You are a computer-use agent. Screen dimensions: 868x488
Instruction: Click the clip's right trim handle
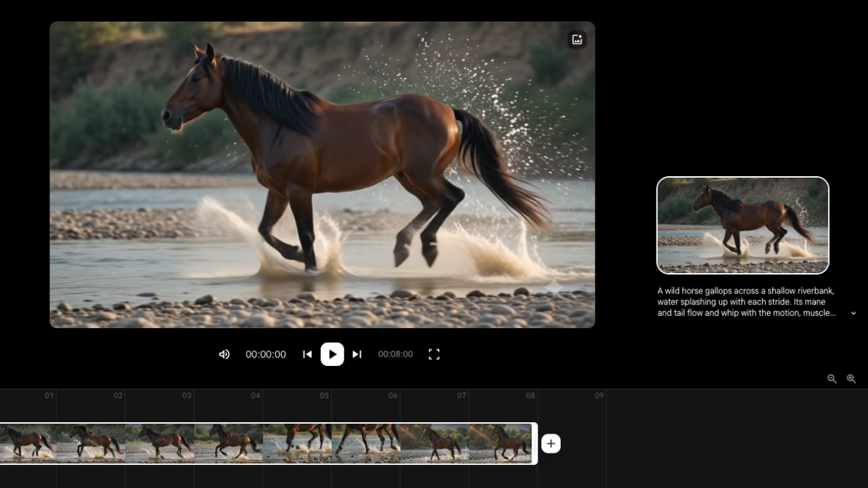point(535,443)
